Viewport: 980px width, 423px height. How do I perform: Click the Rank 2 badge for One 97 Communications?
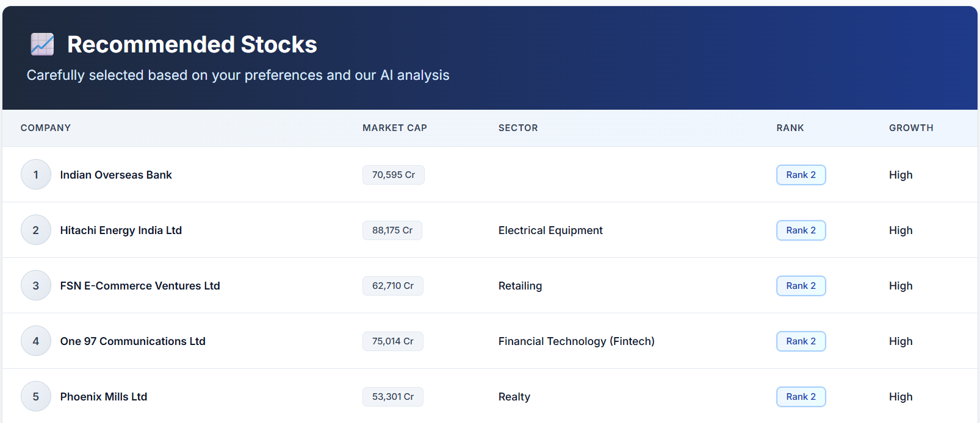(x=801, y=341)
